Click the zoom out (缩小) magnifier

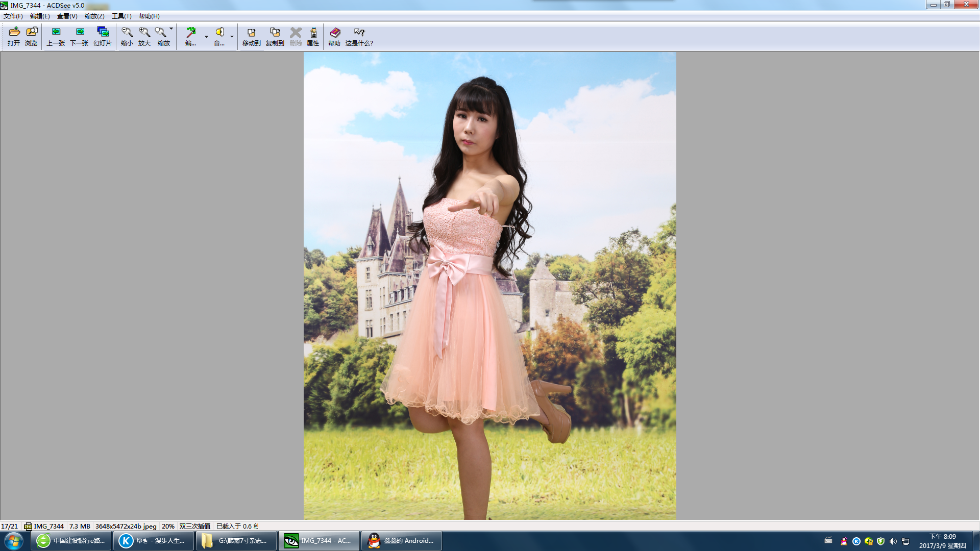click(127, 36)
